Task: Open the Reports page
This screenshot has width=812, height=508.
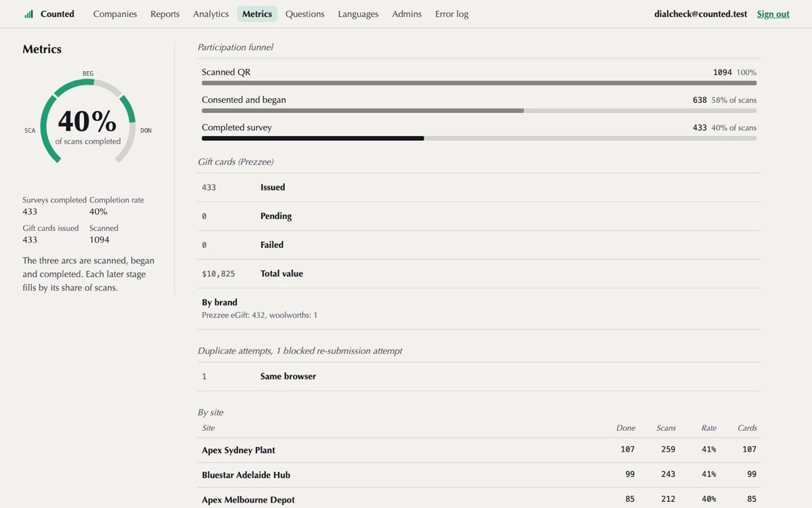Action: pyautogui.click(x=165, y=14)
